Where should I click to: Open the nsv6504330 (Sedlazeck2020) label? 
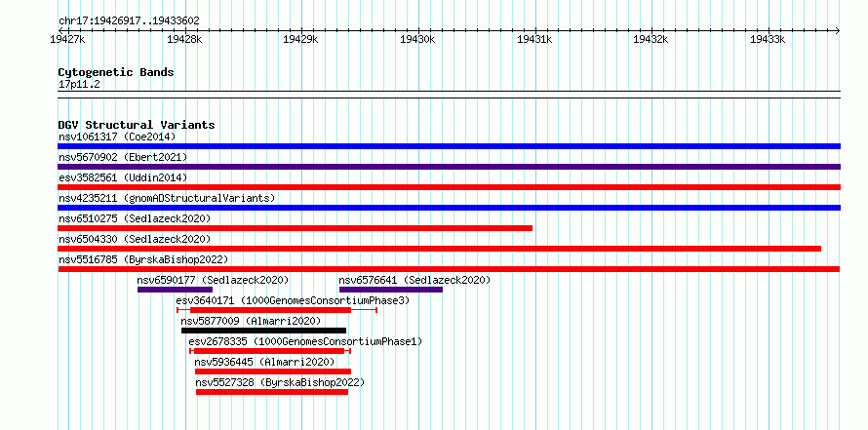[135, 239]
